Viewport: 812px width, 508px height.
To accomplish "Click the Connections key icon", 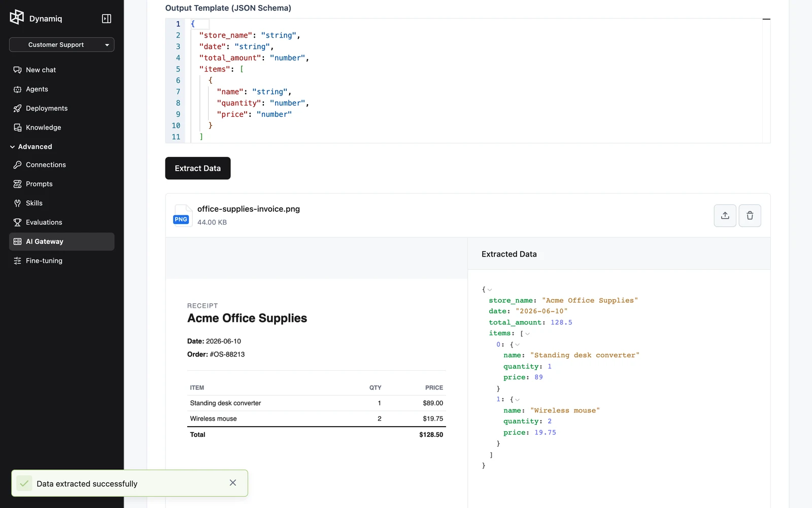I will coord(17,165).
